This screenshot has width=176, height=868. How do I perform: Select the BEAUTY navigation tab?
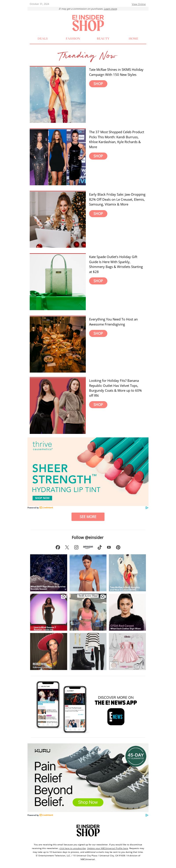103,38
